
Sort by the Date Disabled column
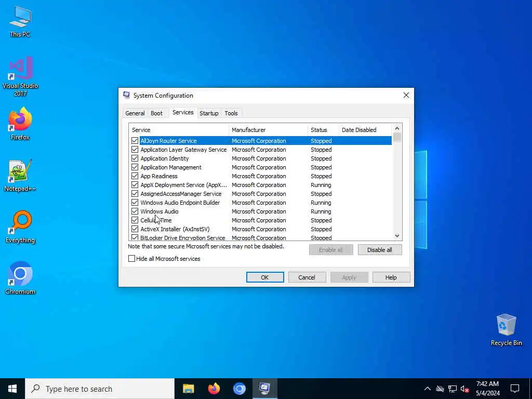tap(365, 130)
